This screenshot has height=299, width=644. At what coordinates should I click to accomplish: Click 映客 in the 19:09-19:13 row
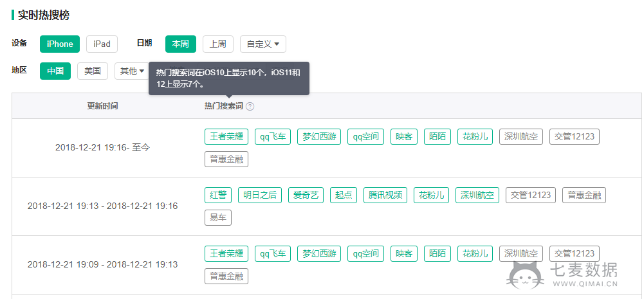click(x=404, y=253)
